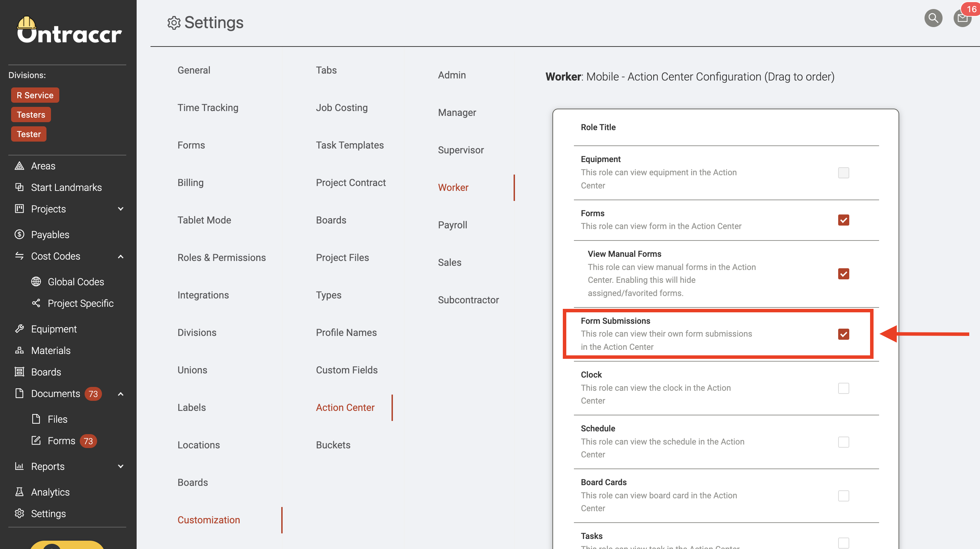Open the Customization settings section
The image size is (980, 549).
click(208, 520)
